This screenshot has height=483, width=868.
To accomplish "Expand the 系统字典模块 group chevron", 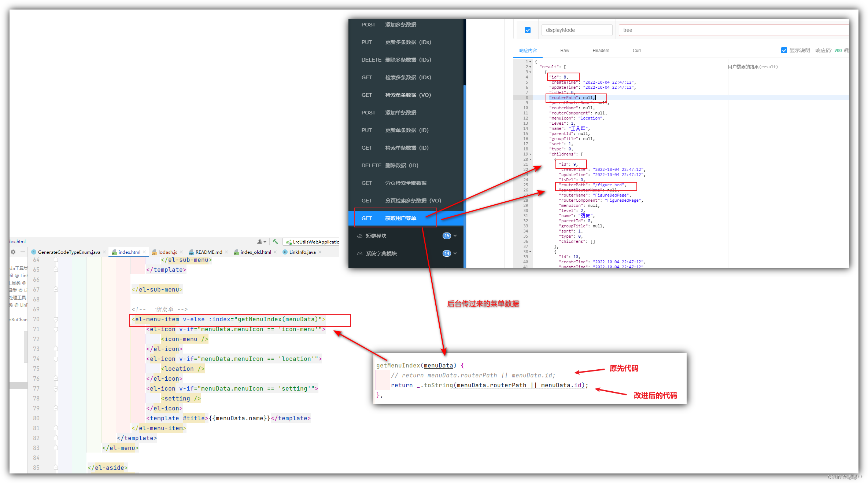I will point(455,253).
